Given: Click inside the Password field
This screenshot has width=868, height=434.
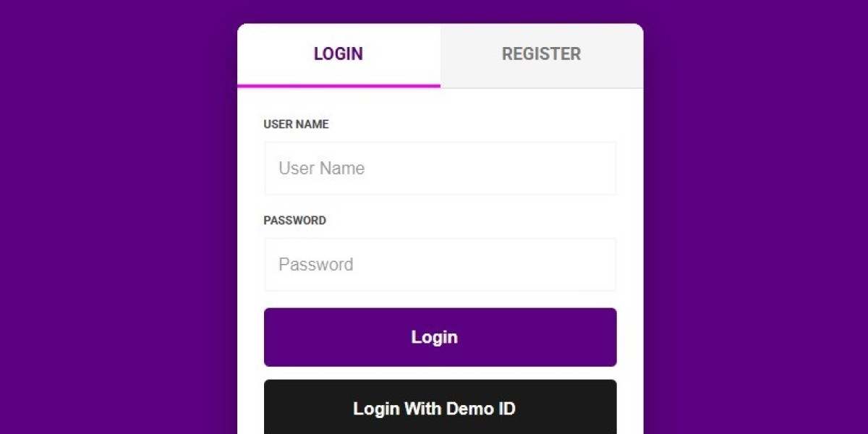Looking at the screenshot, I should tap(440, 264).
